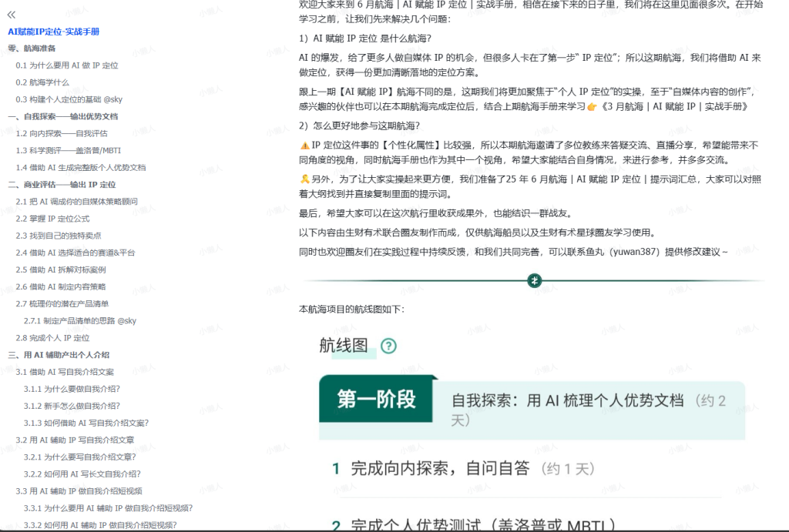This screenshot has height=532, width=789.
Task: Go to 2.6 借助 AI 制定内容策略
Action: [x=60, y=287]
